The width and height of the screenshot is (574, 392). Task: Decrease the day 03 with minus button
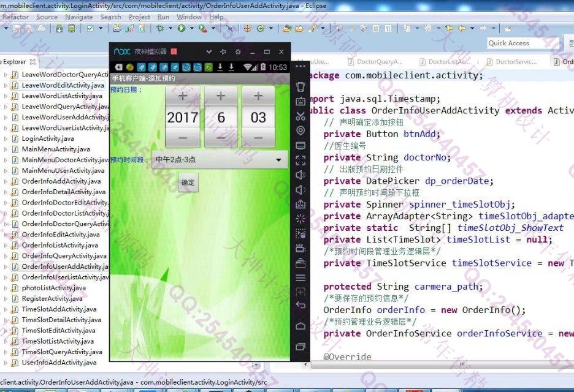pyautogui.click(x=258, y=138)
